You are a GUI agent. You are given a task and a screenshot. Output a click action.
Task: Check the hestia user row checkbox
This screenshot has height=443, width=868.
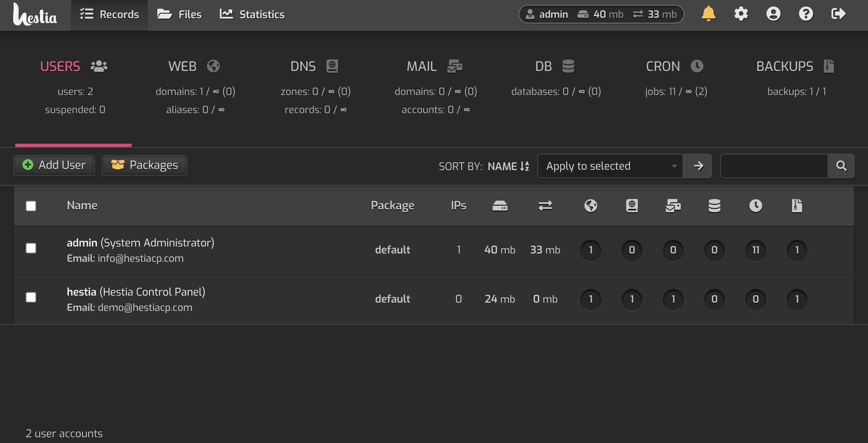(x=31, y=297)
